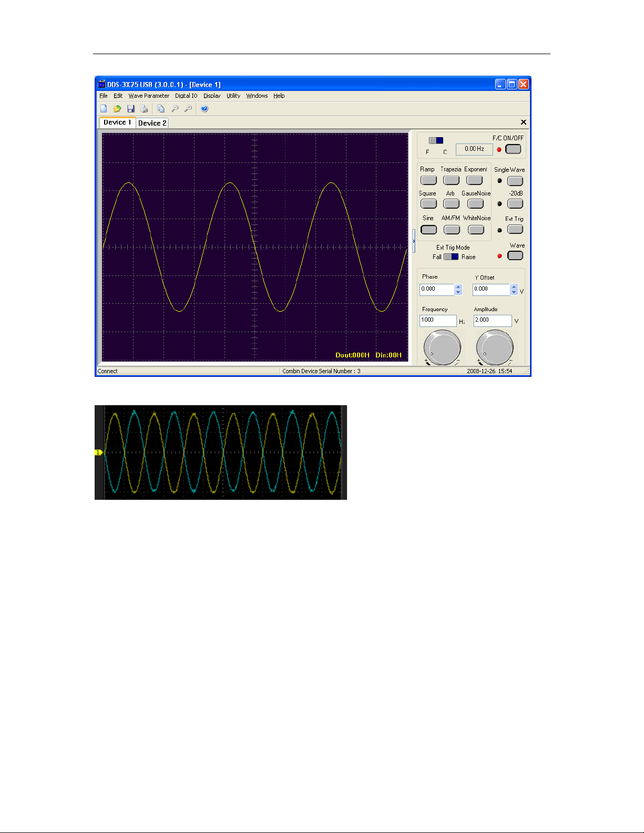Image resolution: width=644 pixels, height=833 pixels.
Task: Toggle the -20dB attenuation button
Action: (x=515, y=203)
